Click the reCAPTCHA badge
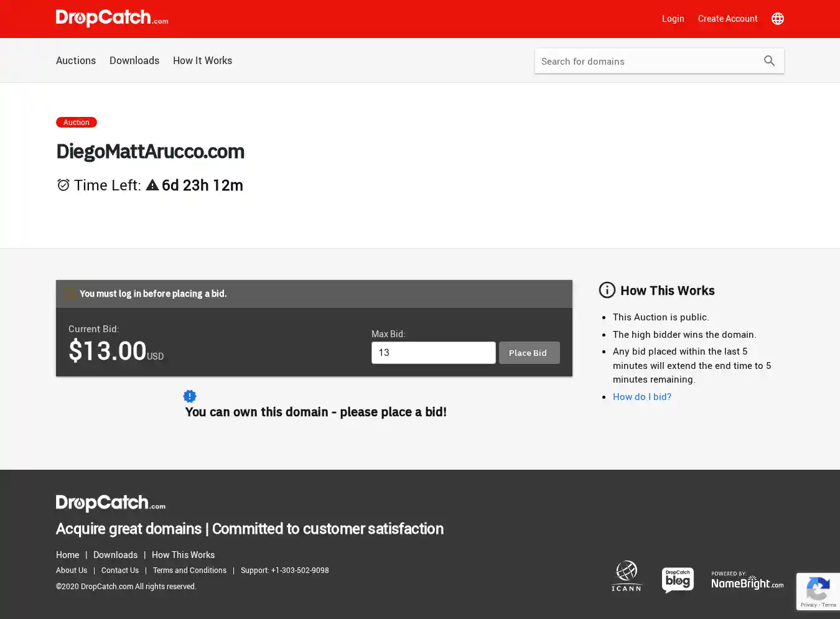 click(818, 591)
